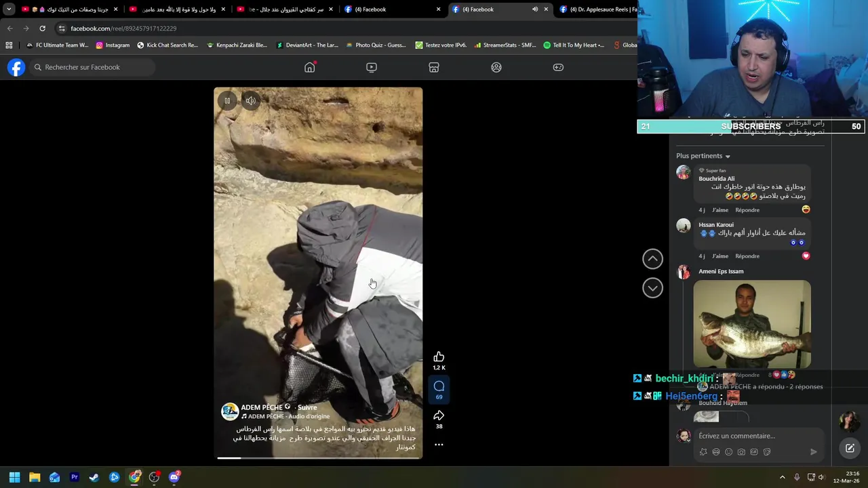The image size is (868, 488).
Task: Open the FC Ultimate Team bookmark
Action: click(57, 45)
